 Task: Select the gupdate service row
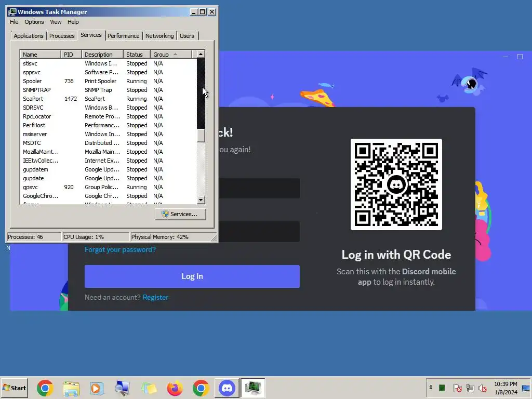pyautogui.click(x=108, y=178)
